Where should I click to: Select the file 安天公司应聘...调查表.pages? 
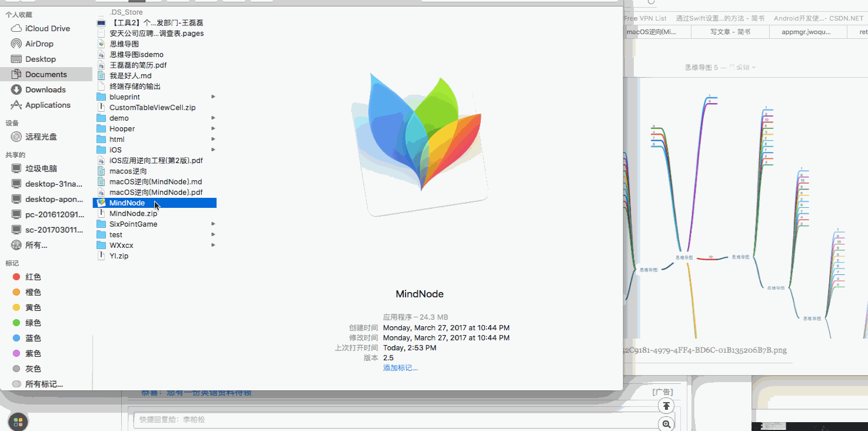pos(157,33)
